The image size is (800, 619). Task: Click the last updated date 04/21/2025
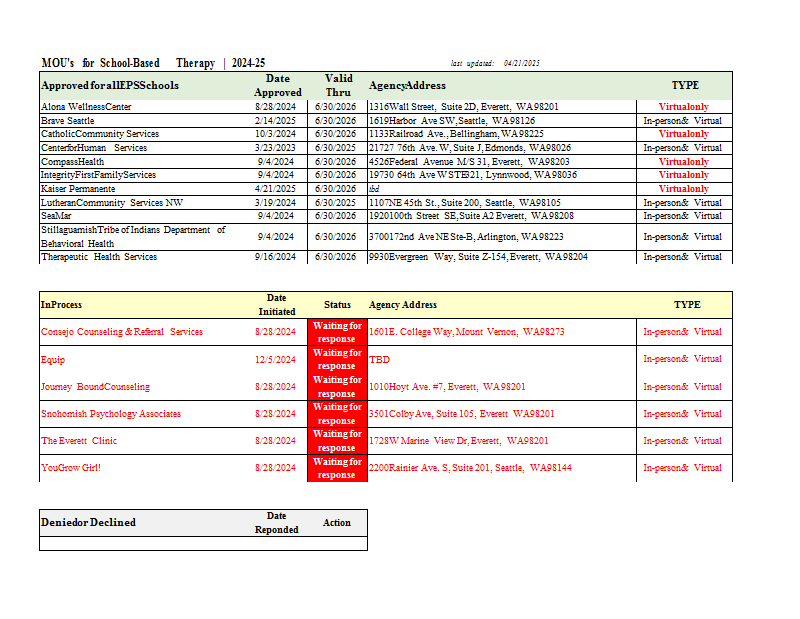[521, 63]
